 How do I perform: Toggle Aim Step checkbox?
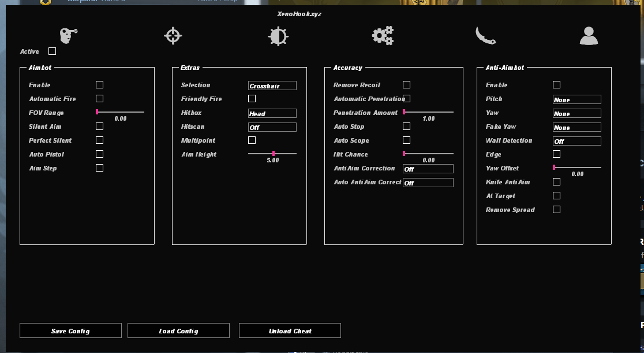(99, 168)
